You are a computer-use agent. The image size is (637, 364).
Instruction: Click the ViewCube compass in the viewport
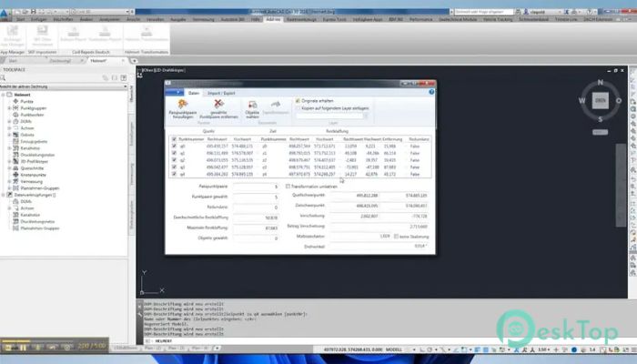(600, 98)
